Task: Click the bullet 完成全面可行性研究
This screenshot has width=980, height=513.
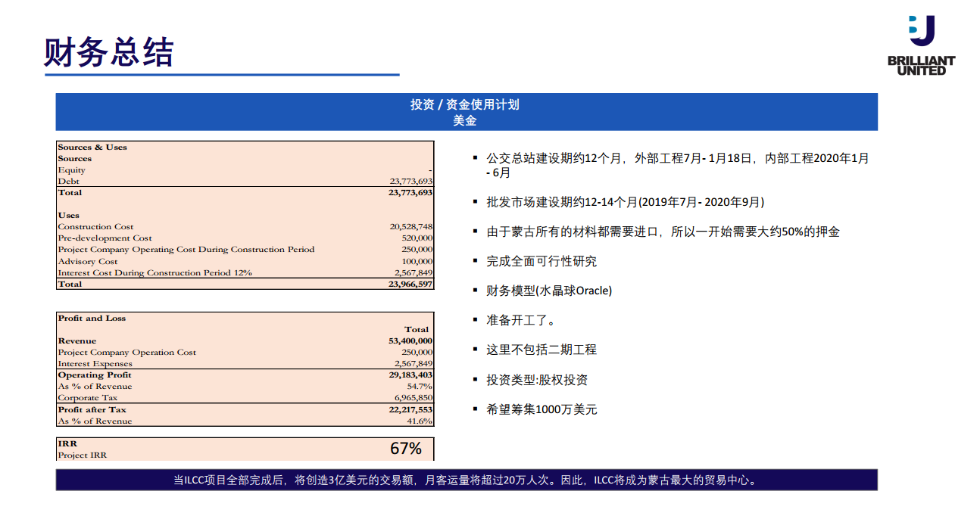Action: pos(541,261)
